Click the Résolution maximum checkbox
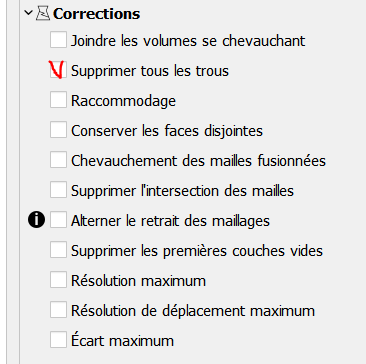366x364 pixels. [x=58, y=280]
